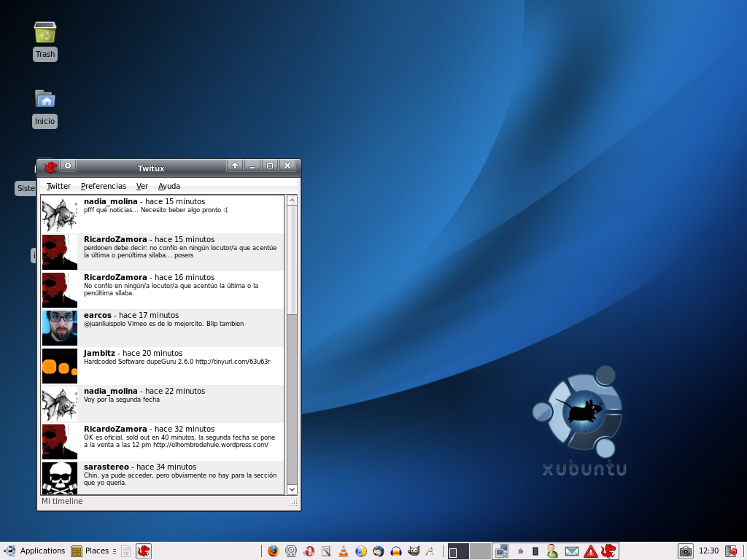Click nadia_molina's avatar from 22 minutes ago
Viewport: 747px width, 560px height.
point(60,404)
